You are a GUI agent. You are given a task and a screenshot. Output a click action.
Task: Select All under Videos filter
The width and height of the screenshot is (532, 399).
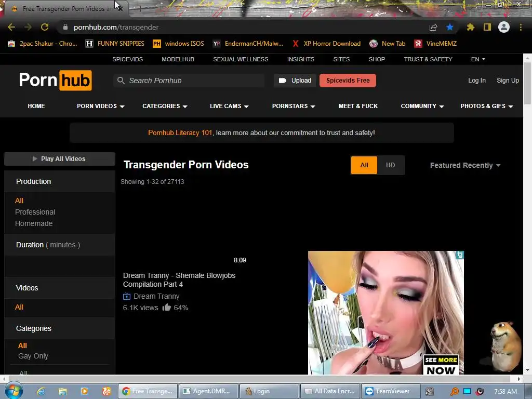19,307
